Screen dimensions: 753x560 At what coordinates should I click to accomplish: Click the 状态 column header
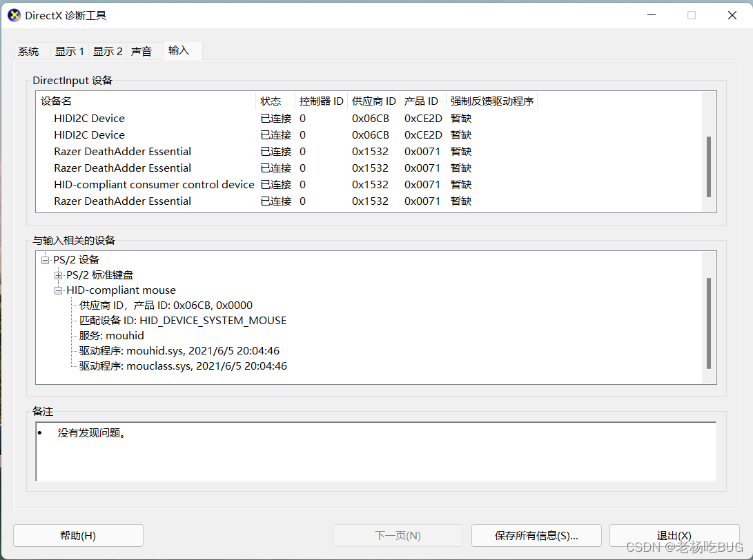[275, 101]
